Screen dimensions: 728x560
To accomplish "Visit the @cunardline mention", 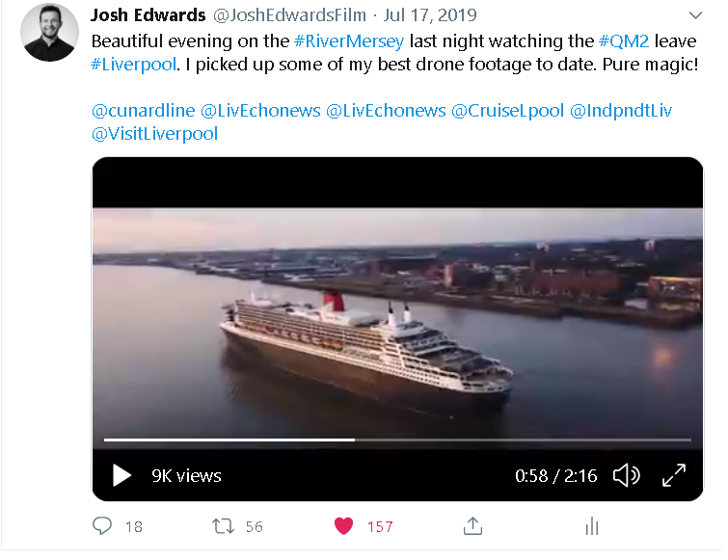I will [x=143, y=111].
